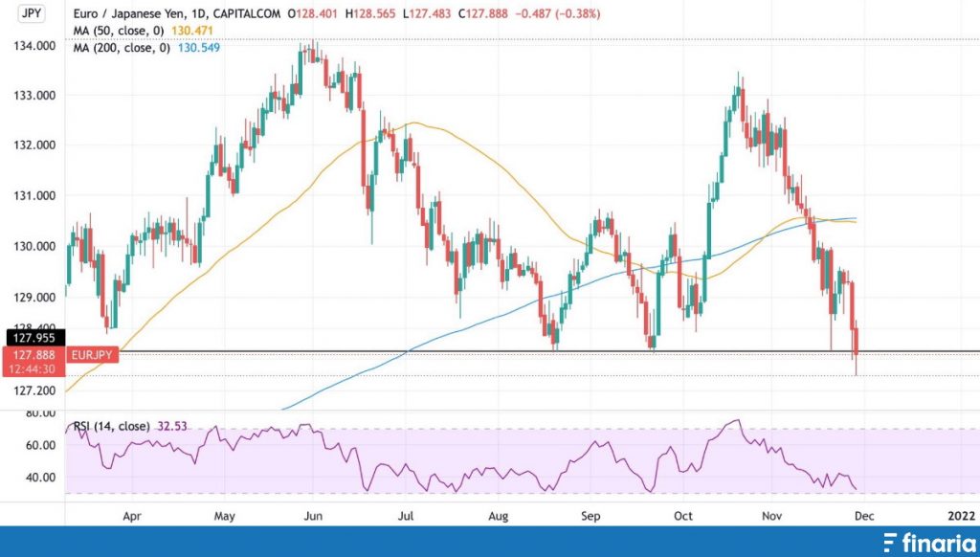Click the close price C127.888
Screen dimensions: 980x557
(483, 13)
